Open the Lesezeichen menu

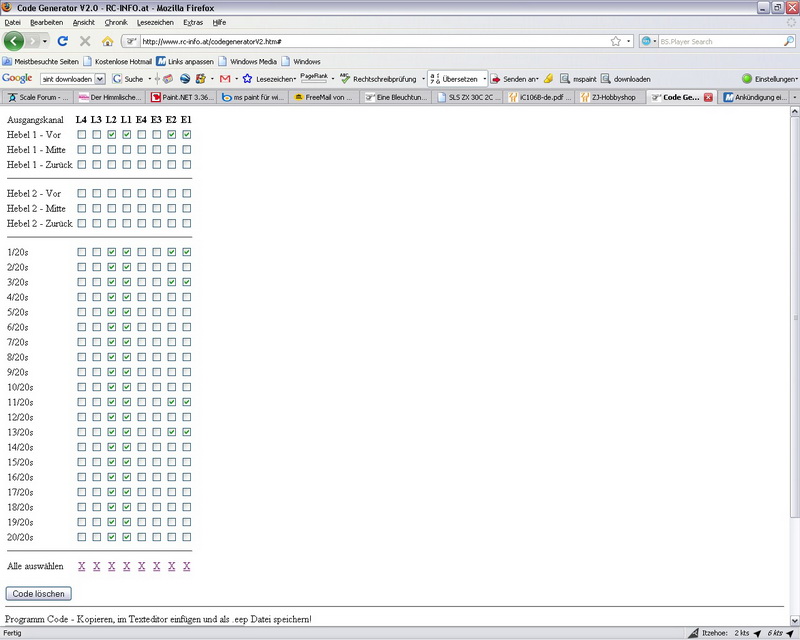pyautogui.click(x=153, y=22)
